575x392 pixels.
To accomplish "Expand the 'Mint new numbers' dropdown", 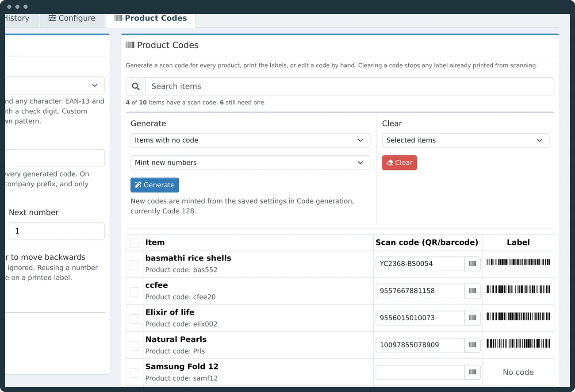I will 250,162.
